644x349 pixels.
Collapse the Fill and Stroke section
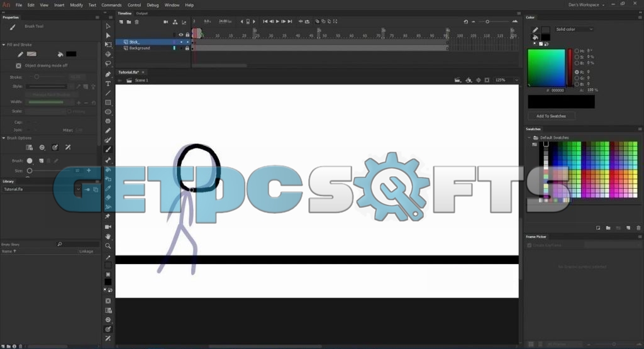pos(4,45)
